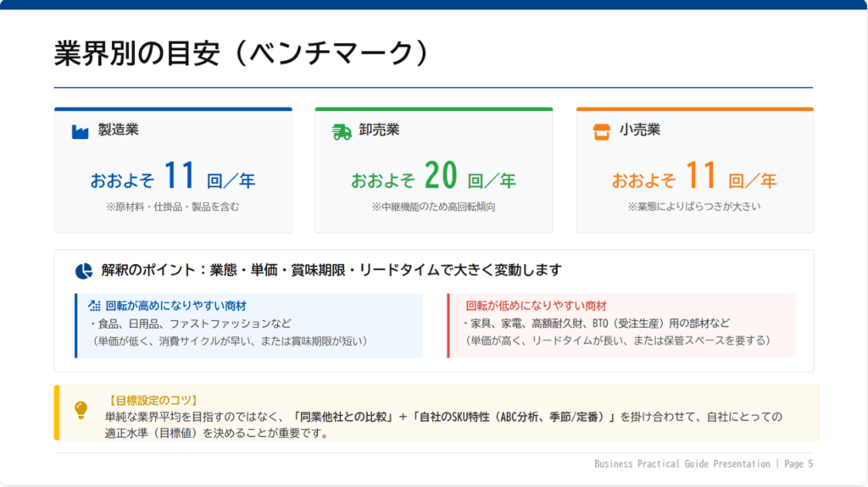Click おおよそ in the 小売業 card

pos(643,180)
